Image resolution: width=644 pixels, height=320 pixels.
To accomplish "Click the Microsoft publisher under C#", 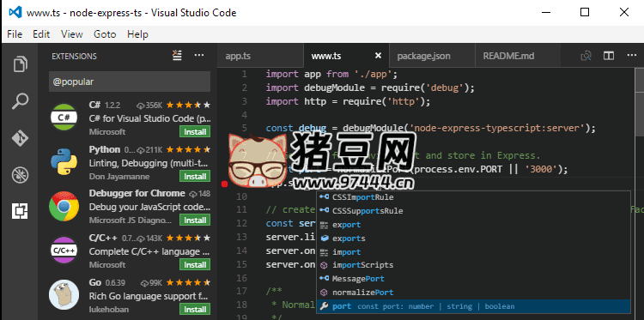I will [x=107, y=132].
